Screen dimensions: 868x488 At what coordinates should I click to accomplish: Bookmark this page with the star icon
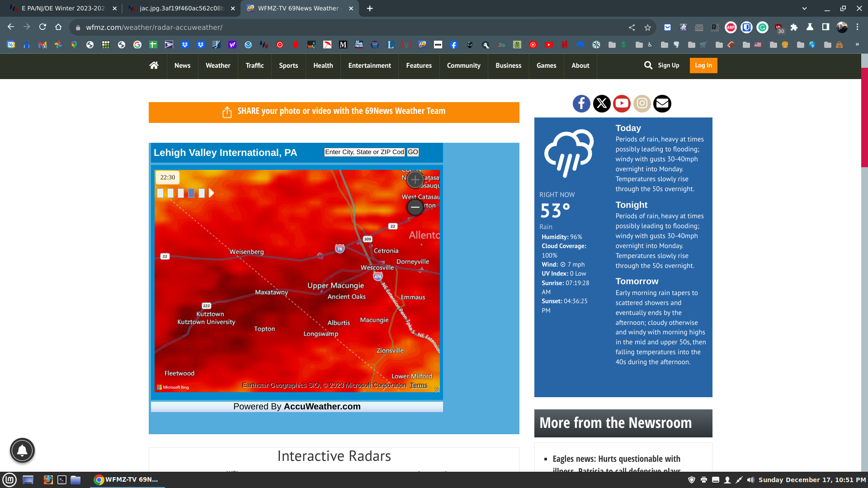pyautogui.click(x=648, y=28)
